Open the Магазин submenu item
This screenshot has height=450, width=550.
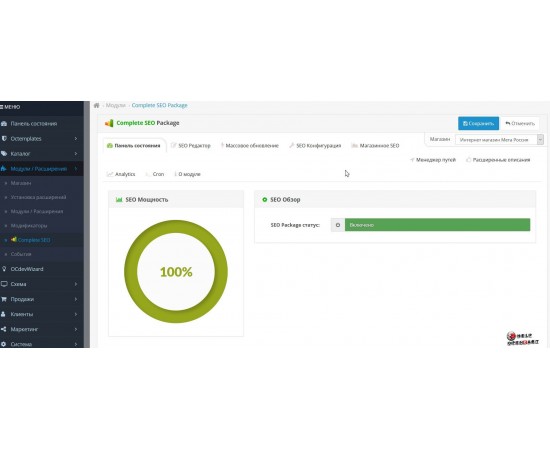[x=21, y=183]
